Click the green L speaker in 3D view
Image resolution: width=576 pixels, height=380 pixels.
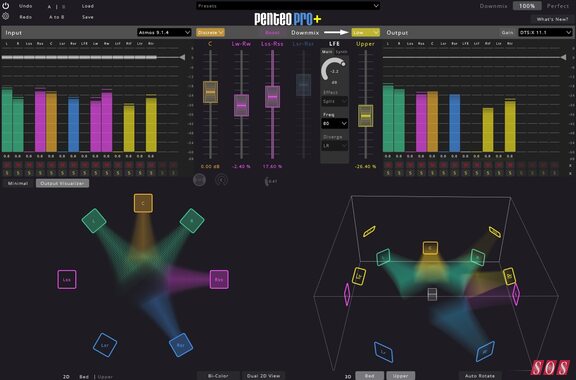click(x=383, y=257)
